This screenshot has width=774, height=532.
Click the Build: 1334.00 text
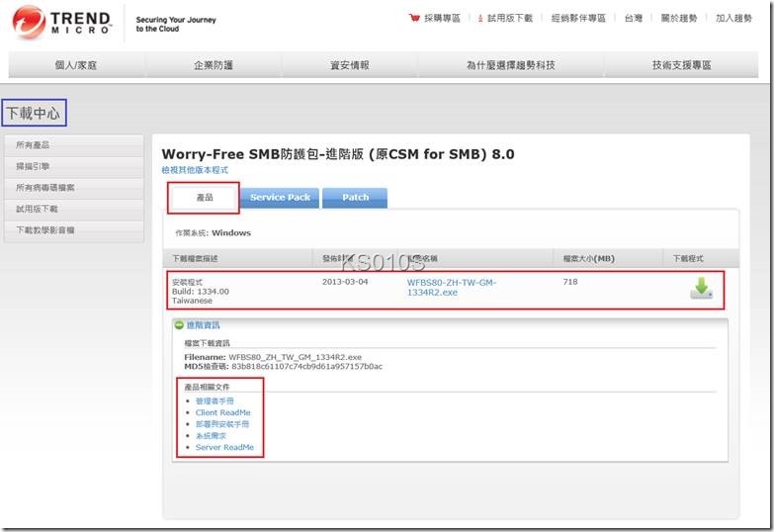[x=201, y=292]
